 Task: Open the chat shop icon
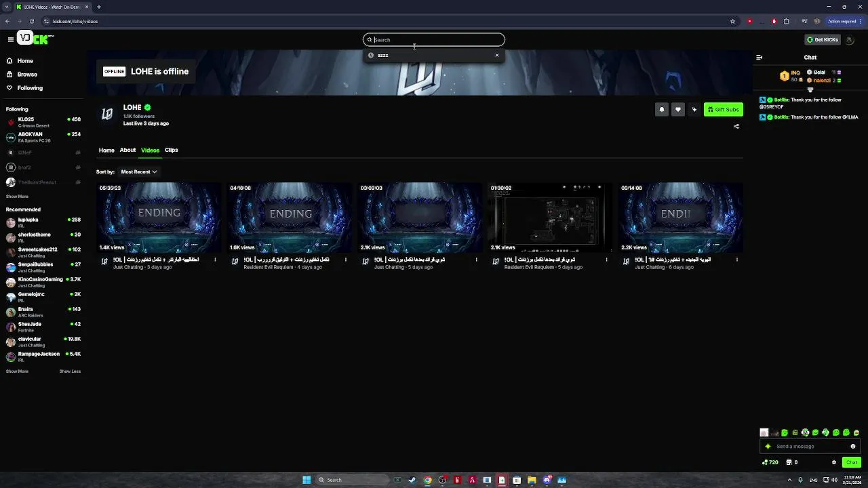click(789, 462)
